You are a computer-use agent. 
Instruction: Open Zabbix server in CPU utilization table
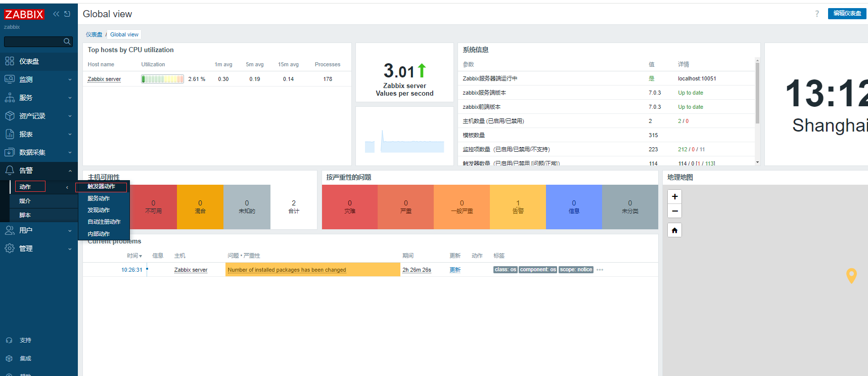pos(104,79)
